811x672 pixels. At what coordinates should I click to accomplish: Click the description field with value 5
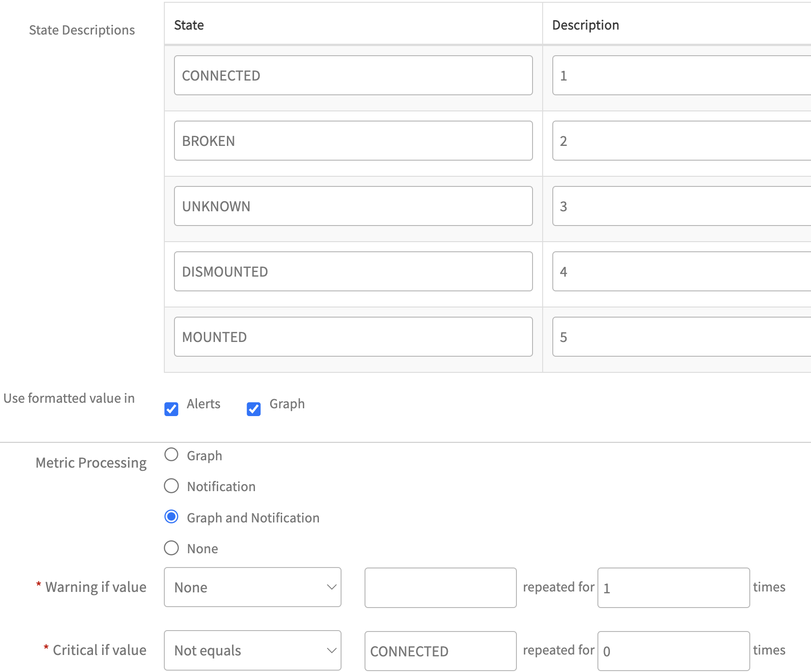point(682,337)
